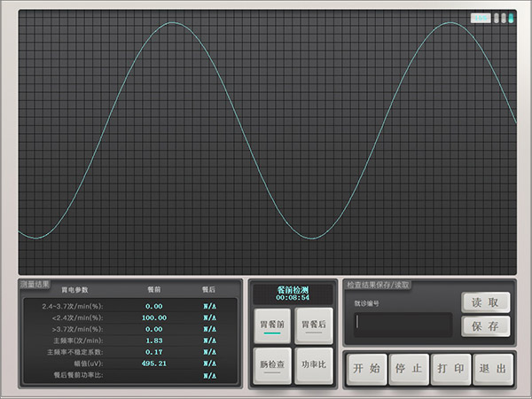Viewport: 532px width, 399px height.
Task: Click the 0.00 value for >3.7次/min
Action: coord(154,329)
